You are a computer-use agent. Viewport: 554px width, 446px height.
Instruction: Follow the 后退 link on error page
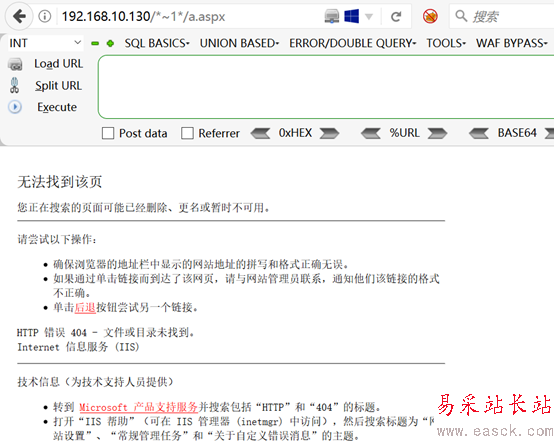85,307
